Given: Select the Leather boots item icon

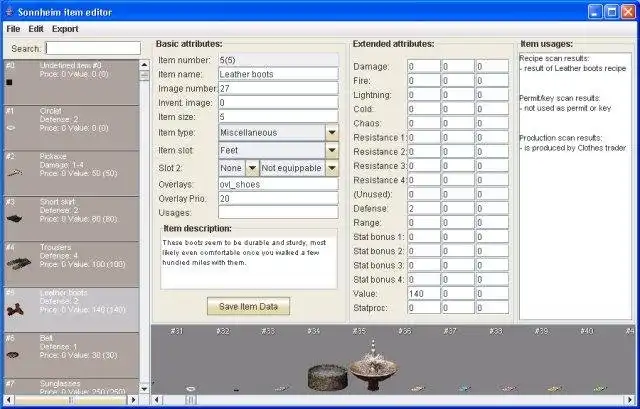Looking at the screenshot, I should point(15,310).
